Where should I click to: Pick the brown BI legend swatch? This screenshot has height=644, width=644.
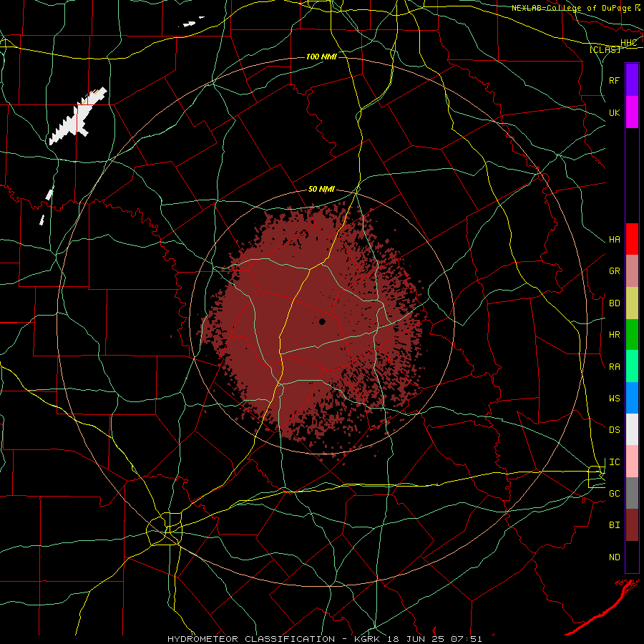pos(632,525)
